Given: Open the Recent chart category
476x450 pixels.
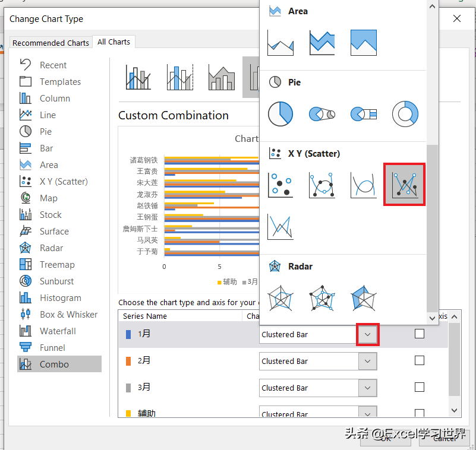Looking at the screenshot, I should click(x=53, y=65).
